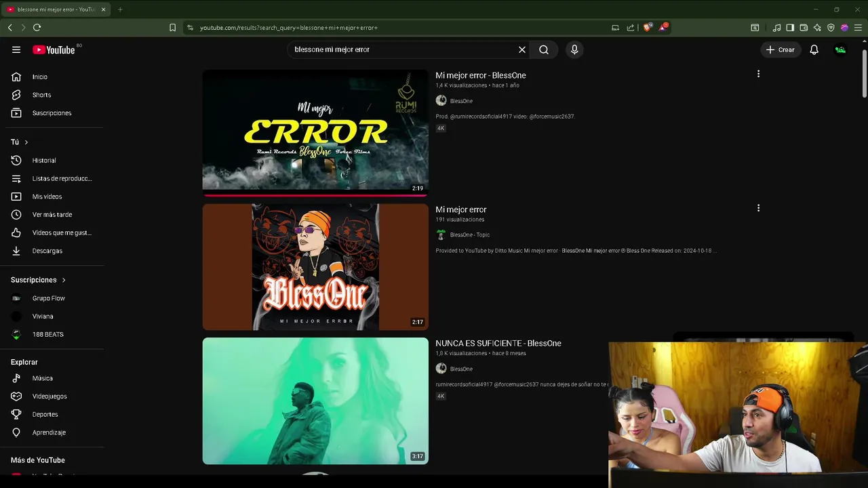Click the URL address bar
The image size is (868, 488).
tap(400, 28)
